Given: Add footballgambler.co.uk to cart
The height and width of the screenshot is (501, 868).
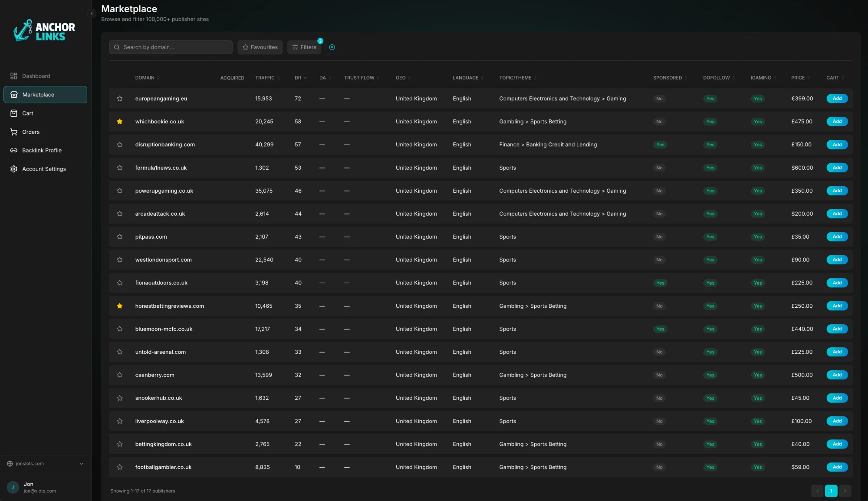Looking at the screenshot, I should click(837, 467).
